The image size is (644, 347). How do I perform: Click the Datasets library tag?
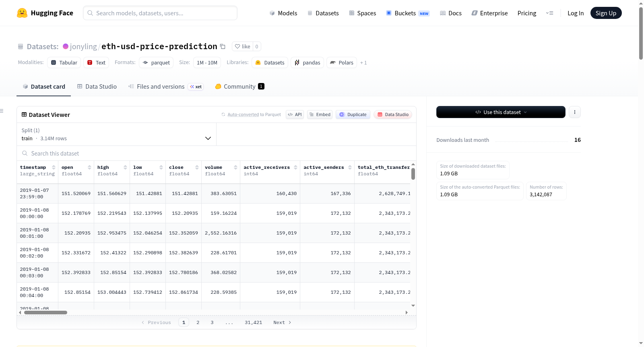tap(270, 62)
